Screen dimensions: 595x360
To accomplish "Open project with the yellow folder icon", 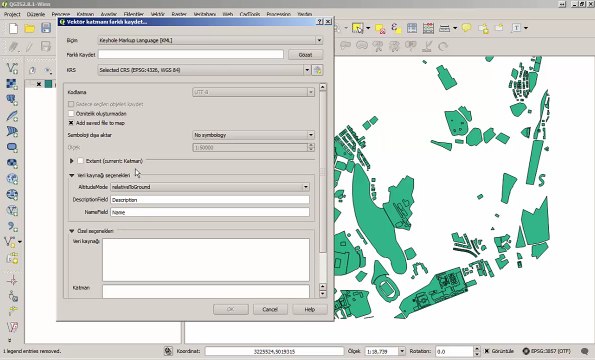I will [30, 28].
